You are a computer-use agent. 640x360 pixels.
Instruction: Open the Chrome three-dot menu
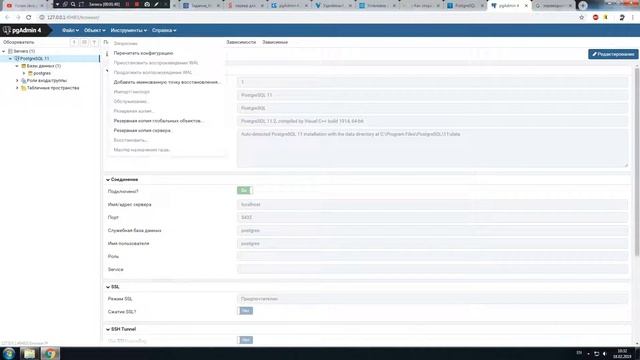pos(633,18)
